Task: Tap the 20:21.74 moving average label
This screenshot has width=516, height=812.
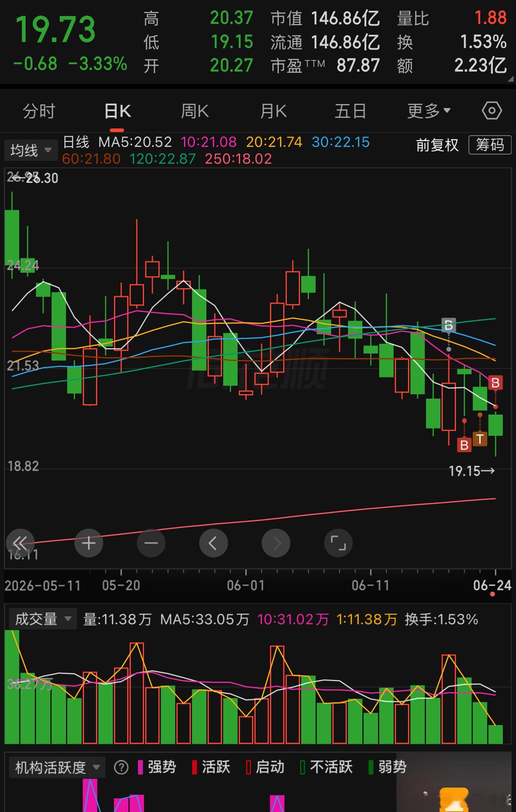Action: (x=274, y=142)
